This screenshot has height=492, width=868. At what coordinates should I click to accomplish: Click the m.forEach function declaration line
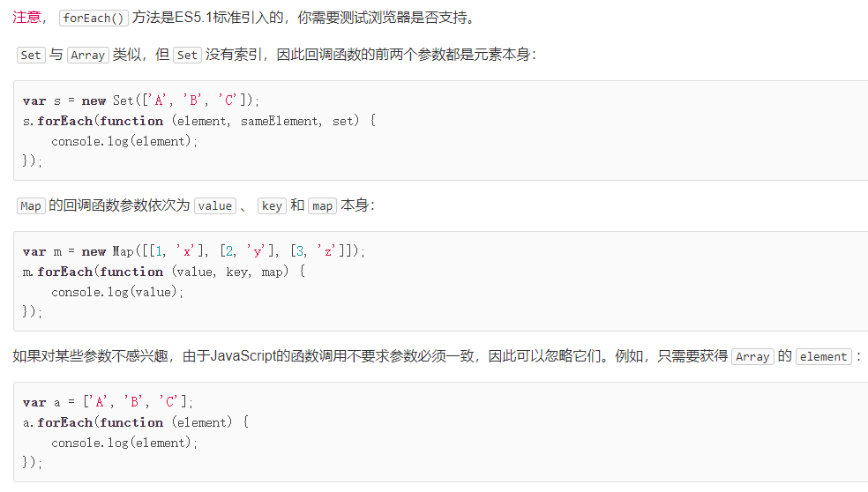(x=164, y=272)
